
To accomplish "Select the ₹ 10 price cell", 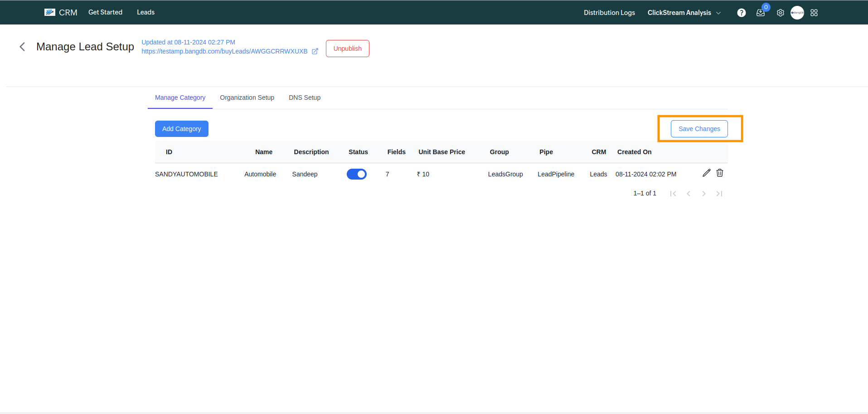I will click(423, 174).
